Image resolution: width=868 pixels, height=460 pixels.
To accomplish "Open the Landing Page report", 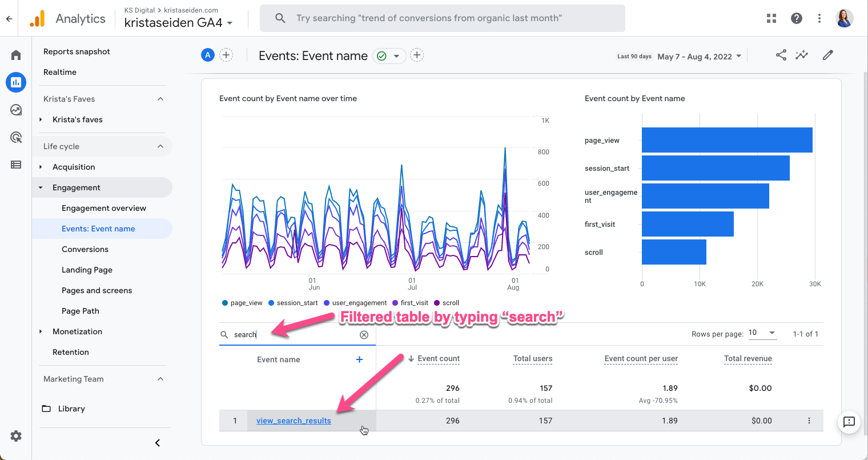I will pyautogui.click(x=87, y=270).
